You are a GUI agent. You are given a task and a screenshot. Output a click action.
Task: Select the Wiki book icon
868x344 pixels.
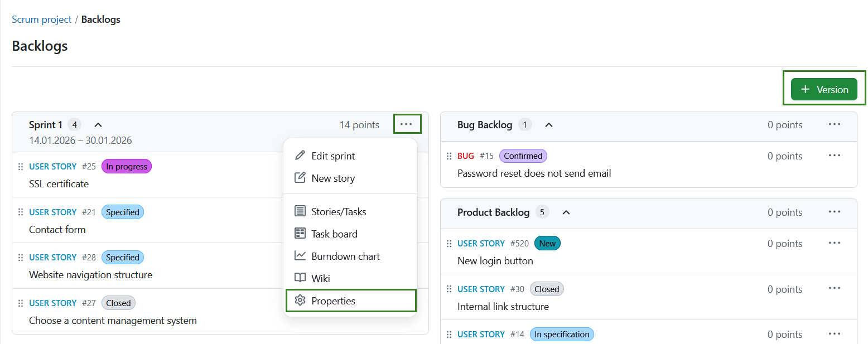click(x=300, y=278)
